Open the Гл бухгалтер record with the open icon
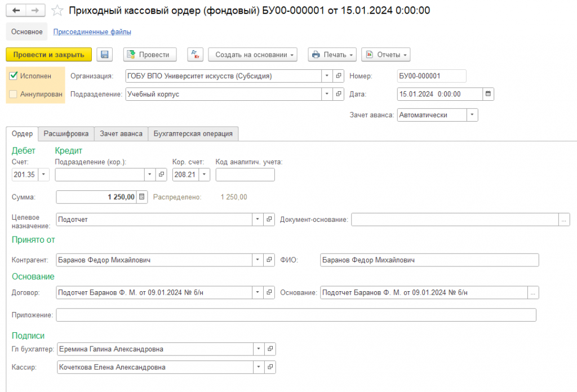 coord(270,349)
